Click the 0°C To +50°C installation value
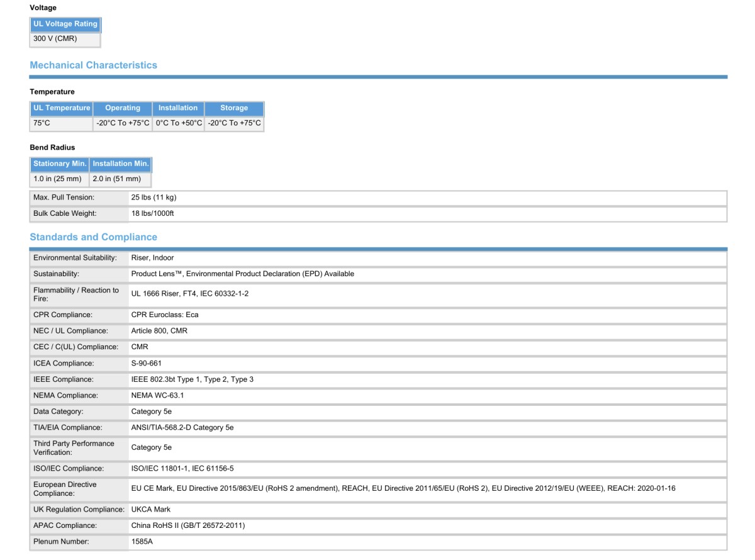Image resolution: width=755 pixels, height=560 pixels. point(179,123)
